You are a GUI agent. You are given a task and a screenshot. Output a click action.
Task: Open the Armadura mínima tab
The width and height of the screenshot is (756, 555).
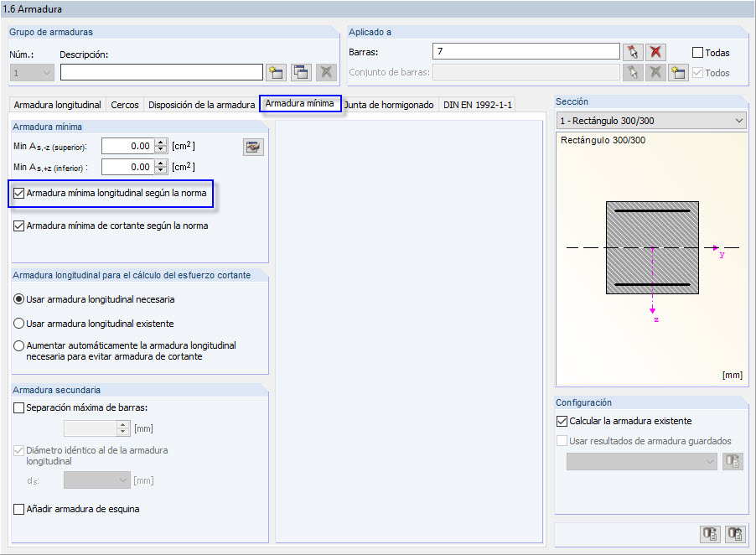(x=300, y=103)
